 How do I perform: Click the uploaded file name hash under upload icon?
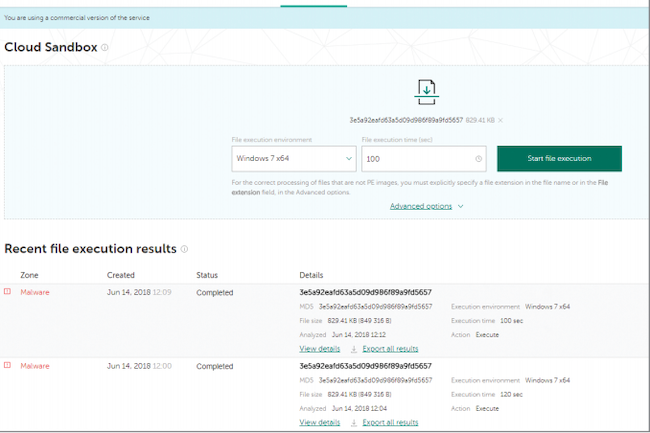406,120
